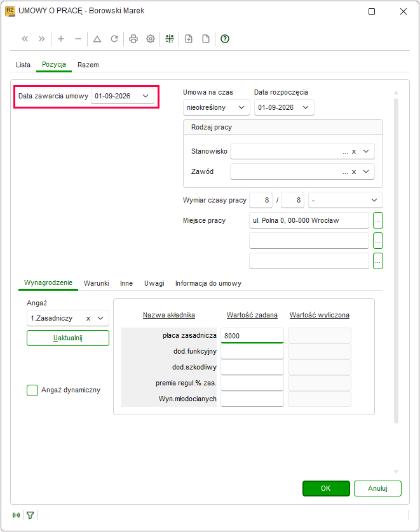Open Inne sub-tab

point(126,283)
